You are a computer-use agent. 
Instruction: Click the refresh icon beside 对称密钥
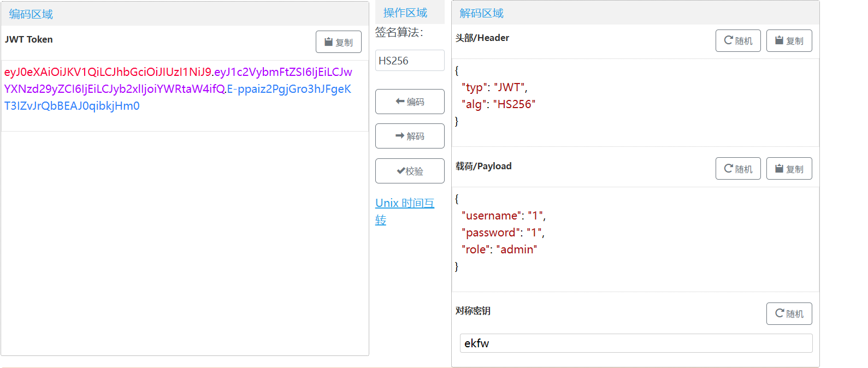click(x=780, y=313)
